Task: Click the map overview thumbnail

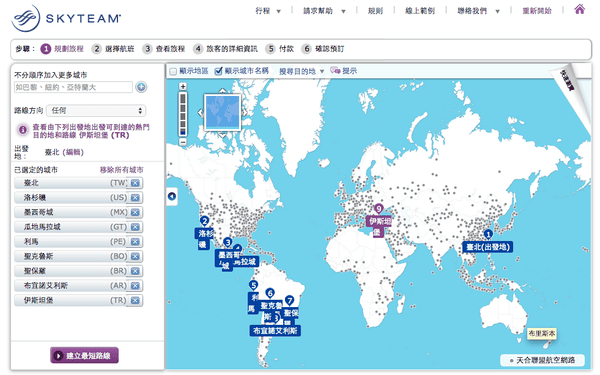Action: [x=222, y=112]
